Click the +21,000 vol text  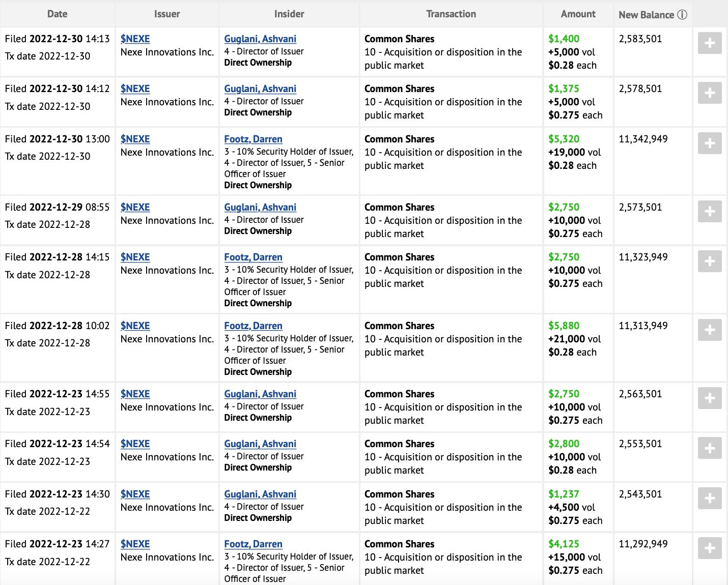click(574, 339)
